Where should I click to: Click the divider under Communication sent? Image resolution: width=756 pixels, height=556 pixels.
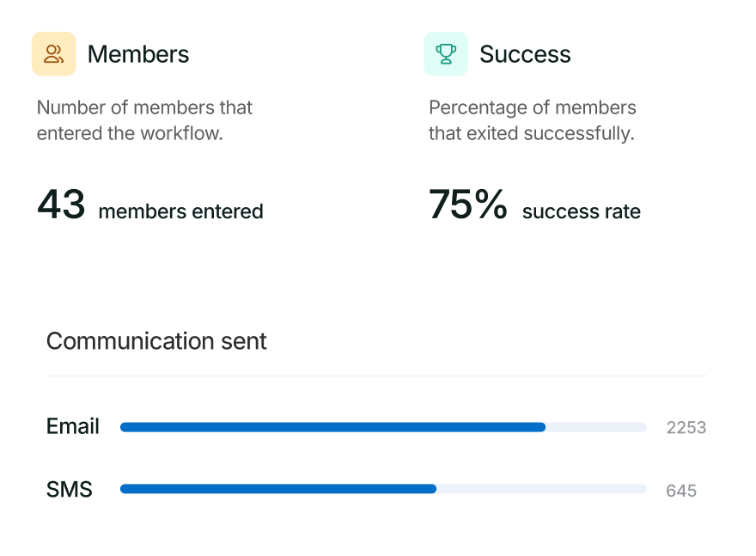coord(376,376)
